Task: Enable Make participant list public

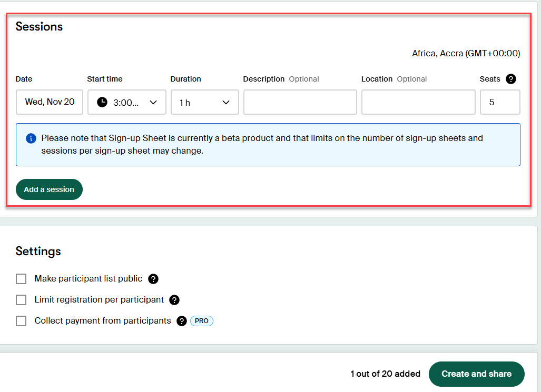Action: pyautogui.click(x=21, y=279)
